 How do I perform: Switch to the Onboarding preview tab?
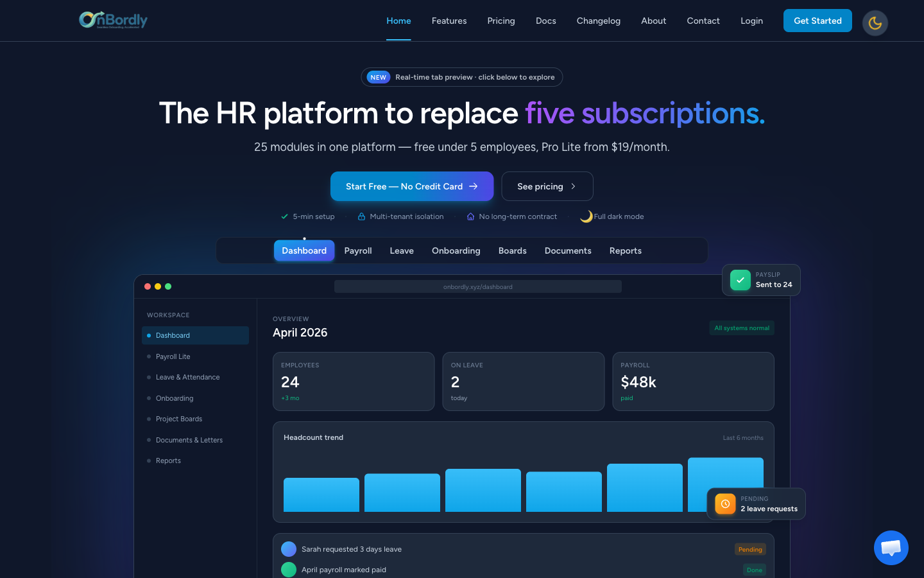[456, 250]
